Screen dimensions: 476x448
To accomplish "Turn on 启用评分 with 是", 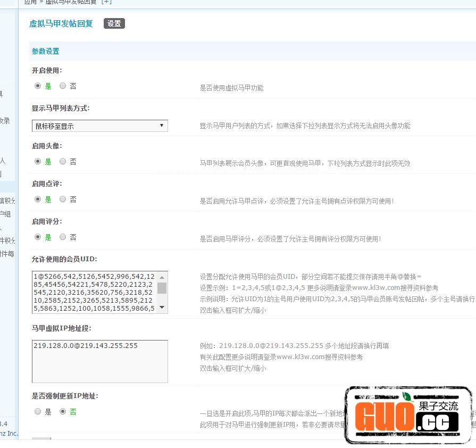I will tap(38, 237).
